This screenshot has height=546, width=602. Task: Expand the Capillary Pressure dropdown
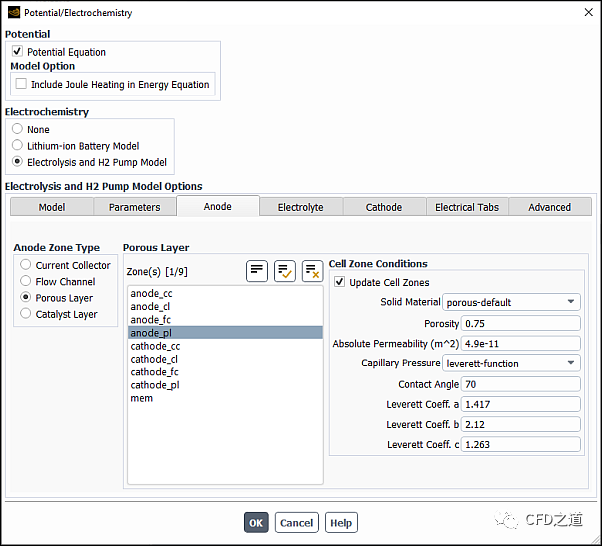[x=512, y=363]
